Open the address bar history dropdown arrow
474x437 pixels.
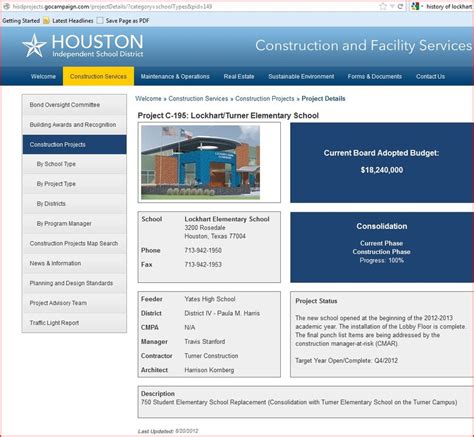pyautogui.click(x=392, y=6)
